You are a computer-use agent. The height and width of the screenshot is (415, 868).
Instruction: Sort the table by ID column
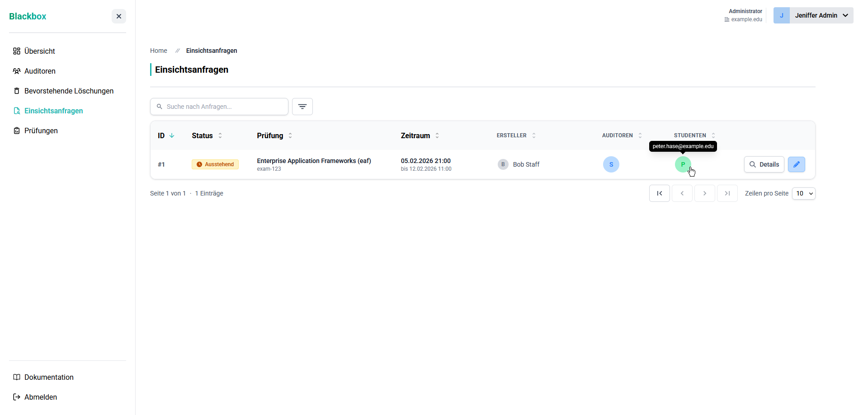point(166,135)
